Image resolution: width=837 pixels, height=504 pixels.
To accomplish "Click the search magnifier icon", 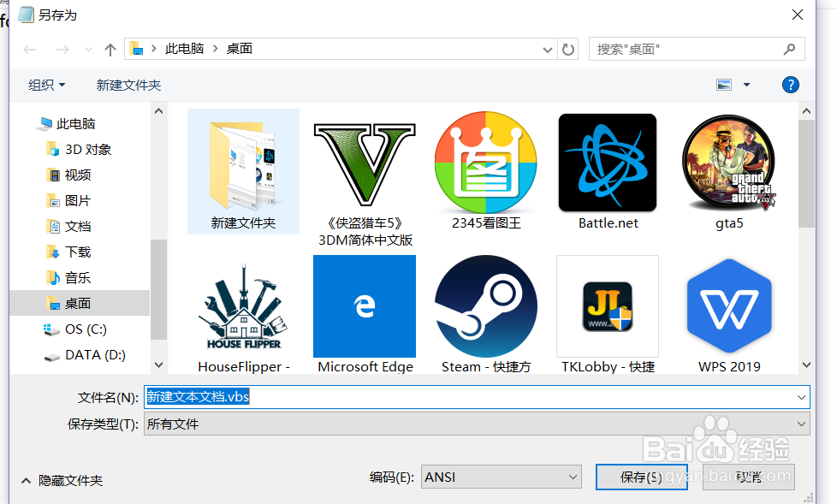I will point(789,49).
